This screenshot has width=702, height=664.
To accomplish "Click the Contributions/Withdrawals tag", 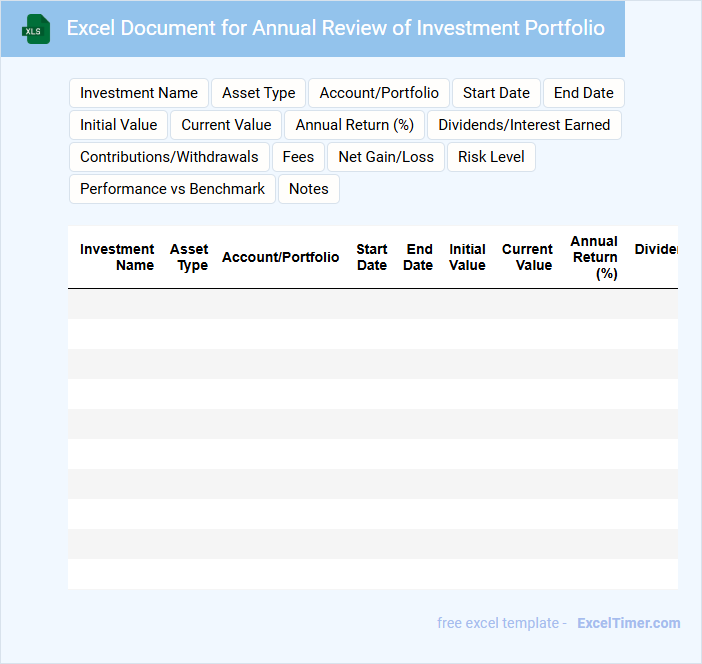I will (x=169, y=157).
